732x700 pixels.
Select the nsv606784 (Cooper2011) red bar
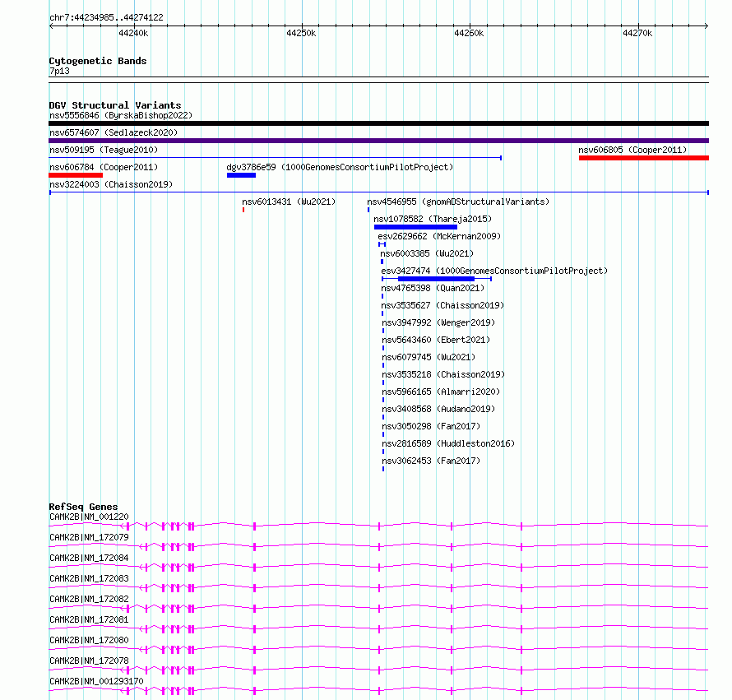tap(76, 175)
